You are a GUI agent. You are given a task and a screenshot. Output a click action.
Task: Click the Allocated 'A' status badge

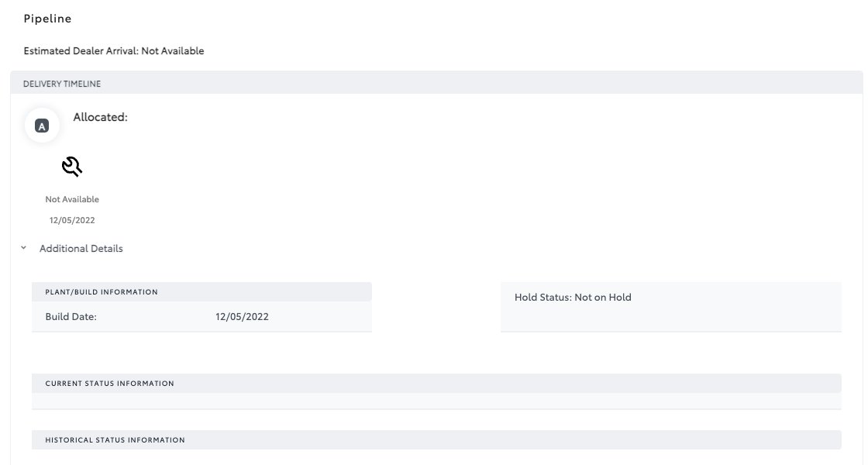(x=43, y=126)
